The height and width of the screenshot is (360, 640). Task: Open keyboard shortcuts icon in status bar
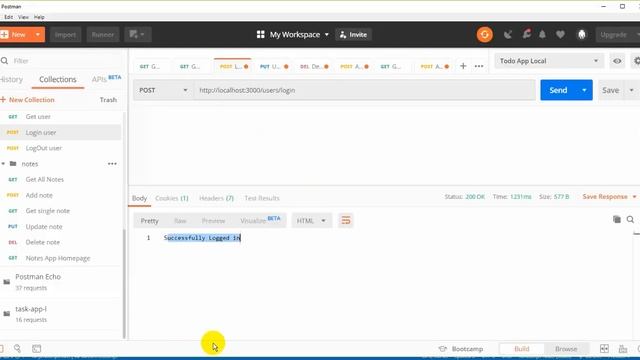(x=623, y=349)
